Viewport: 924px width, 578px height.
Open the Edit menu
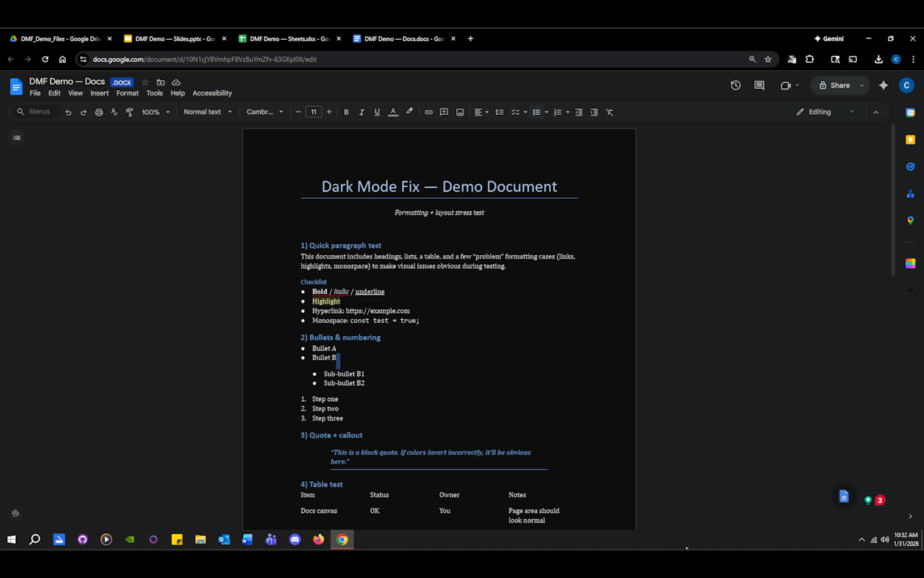click(x=54, y=93)
